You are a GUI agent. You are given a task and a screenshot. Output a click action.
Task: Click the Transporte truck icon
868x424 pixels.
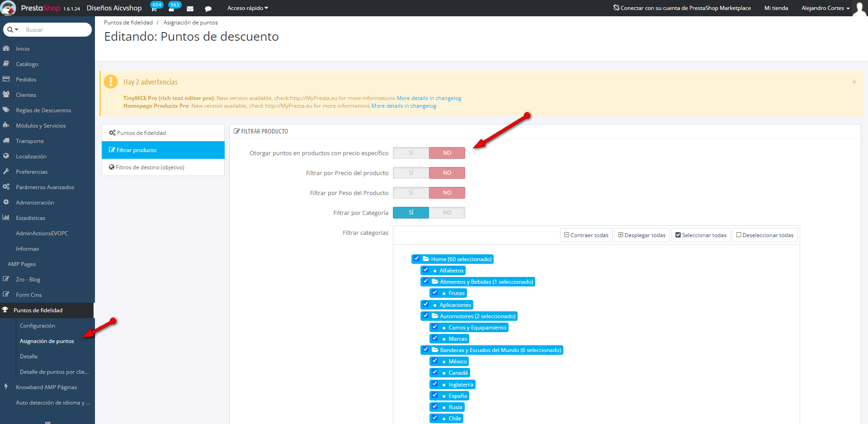click(x=6, y=141)
